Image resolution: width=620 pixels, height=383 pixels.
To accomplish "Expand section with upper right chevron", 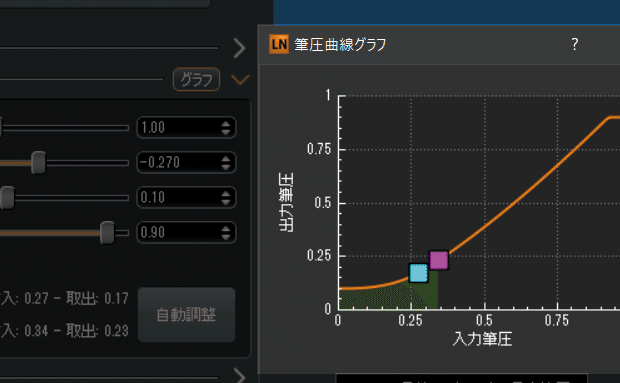I will [239, 48].
